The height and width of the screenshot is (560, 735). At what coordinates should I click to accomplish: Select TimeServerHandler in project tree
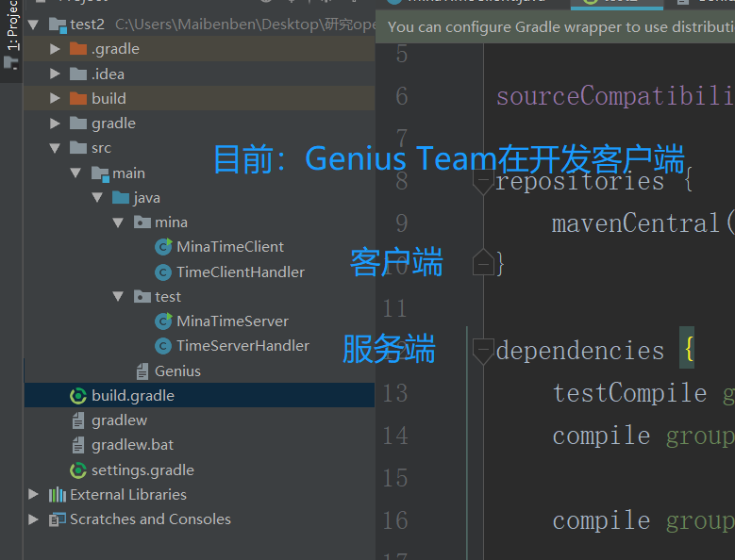coord(242,346)
